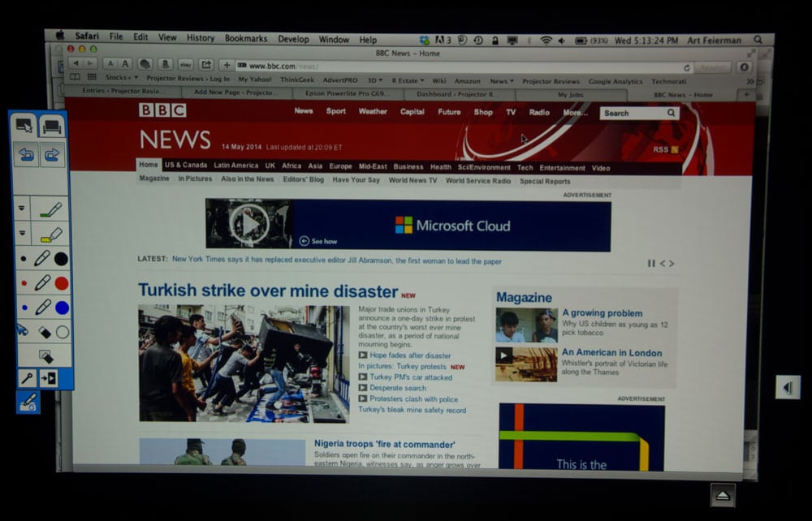Choose the large black color dot

[x=61, y=259]
